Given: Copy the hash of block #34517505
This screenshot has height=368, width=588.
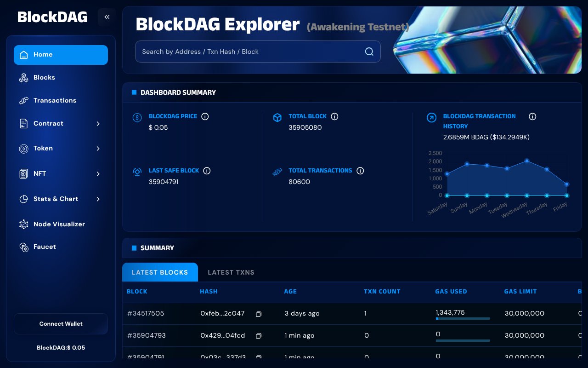Looking at the screenshot, I should pyautogui.click(x=259, y=314).
